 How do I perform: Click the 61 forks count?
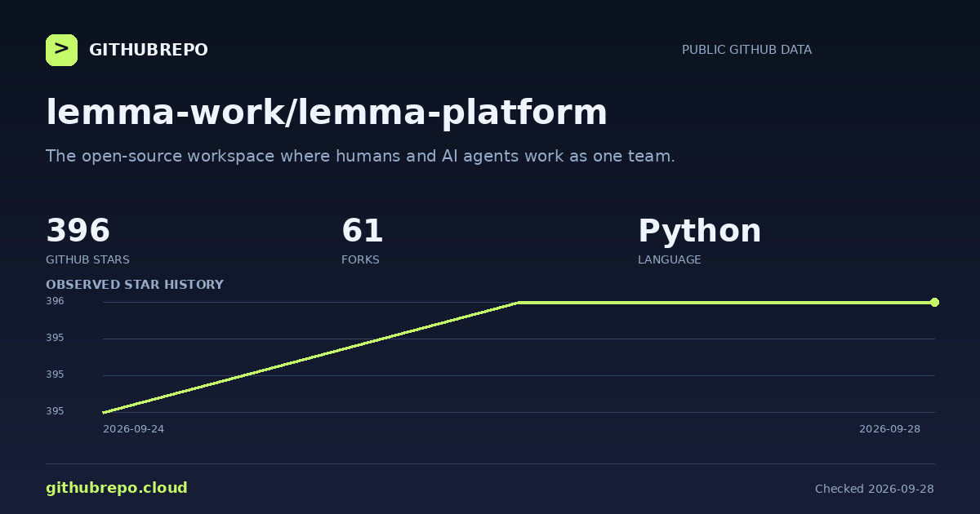point(363,231)
